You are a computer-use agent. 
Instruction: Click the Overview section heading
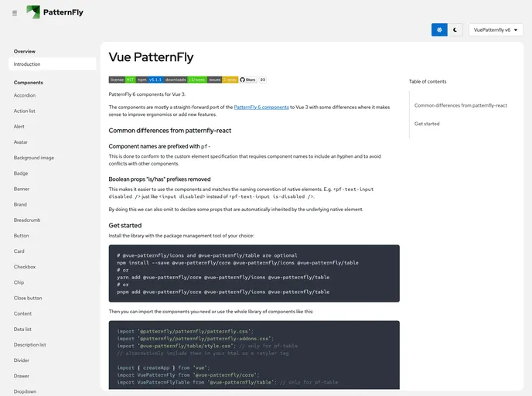pyautogui.click(x=25, y=52)
